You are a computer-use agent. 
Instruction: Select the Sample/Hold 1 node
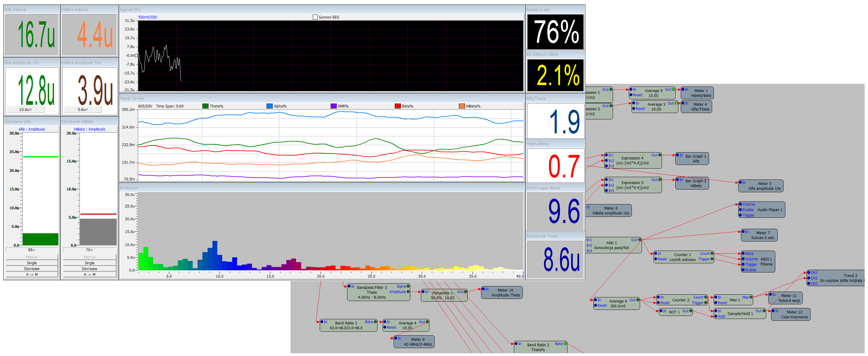pos(740,313)
